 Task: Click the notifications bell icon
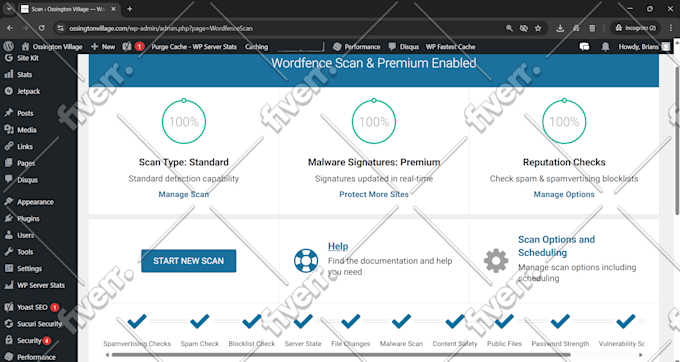(605, 47)
